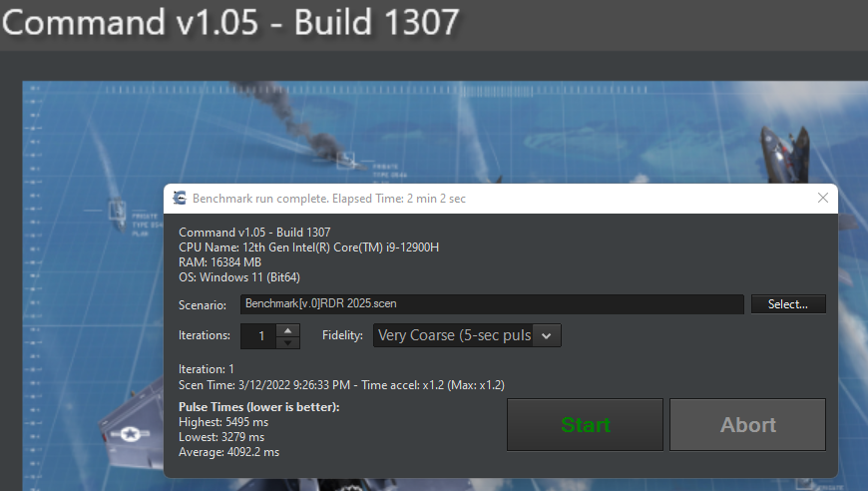Screen dimensions: 868x491
Task: Decrease Iterations with the down arrow
Action: [x=288, y=342]
